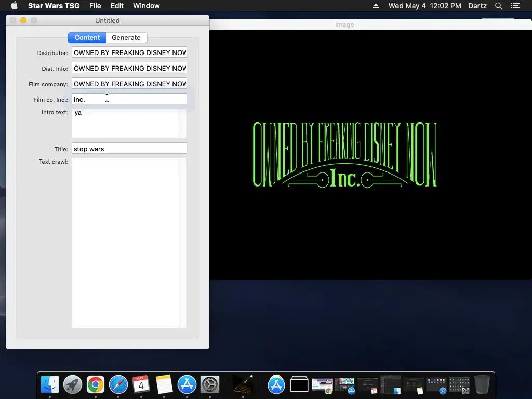
Task: Open the Window menu
Action: [146, 6]
